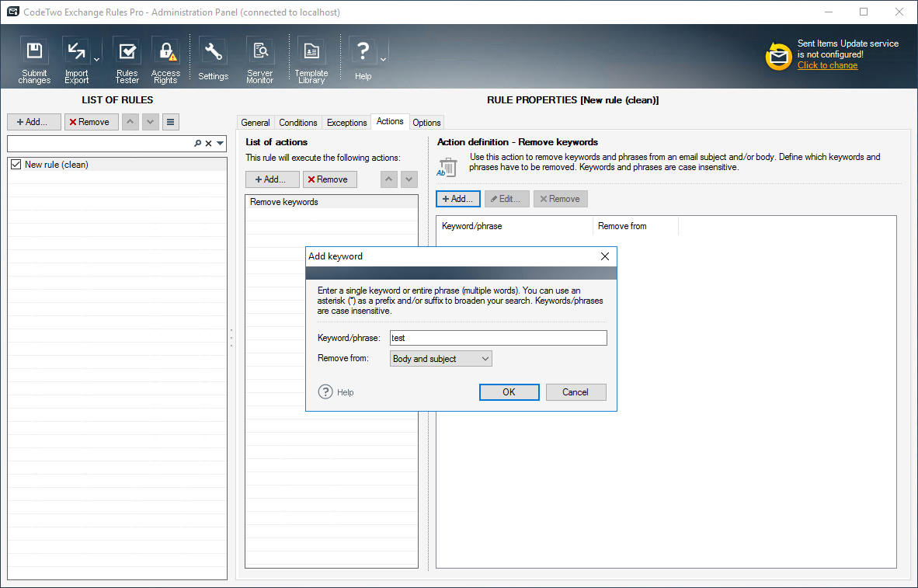The height and width of the screenshot is (588, 918).
Task: Click the rules search input box
Action: 100,144
